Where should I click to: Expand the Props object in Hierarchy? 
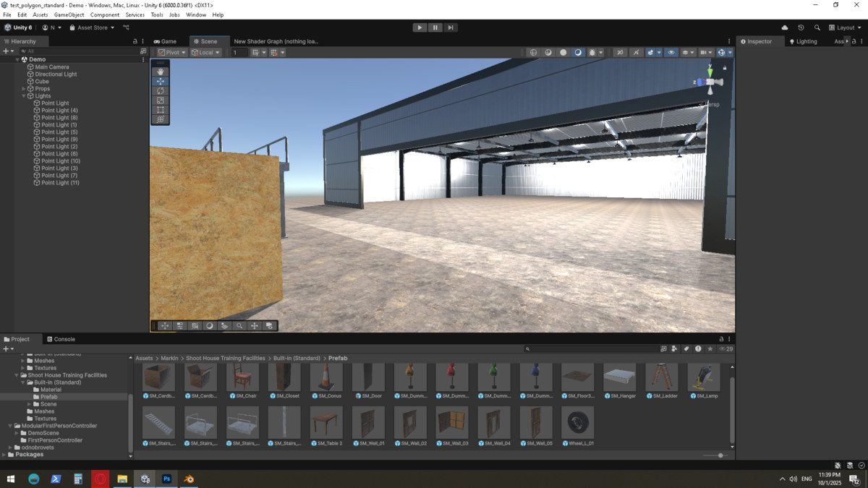(x=24, y=89)
